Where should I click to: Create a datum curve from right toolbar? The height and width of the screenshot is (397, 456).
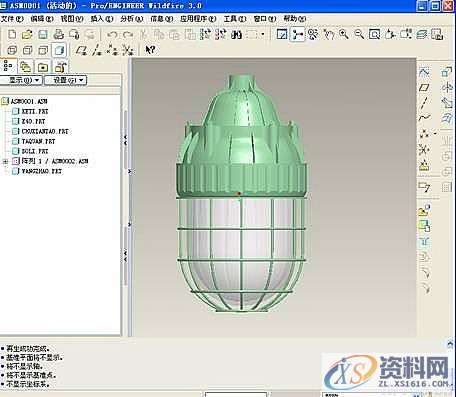point(424,118)
